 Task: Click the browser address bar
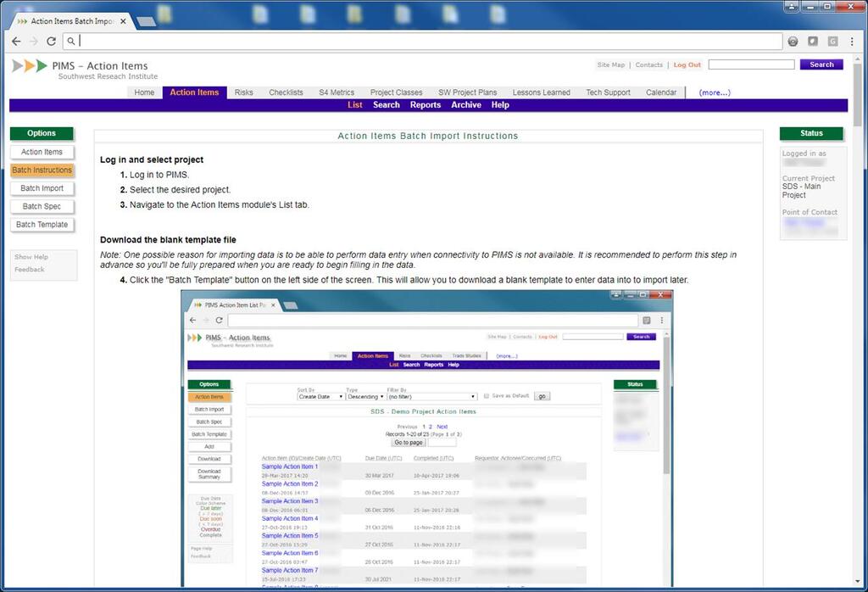(x=424, y=41)
